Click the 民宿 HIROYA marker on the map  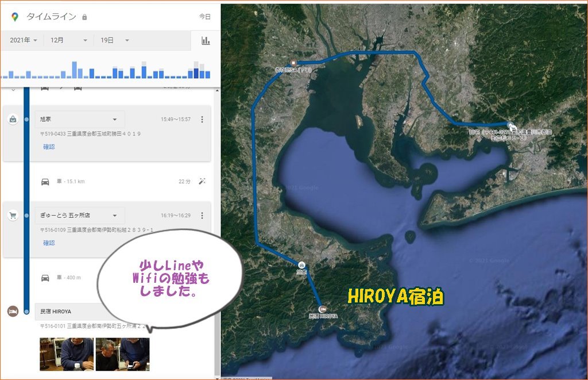click(322, 309)
